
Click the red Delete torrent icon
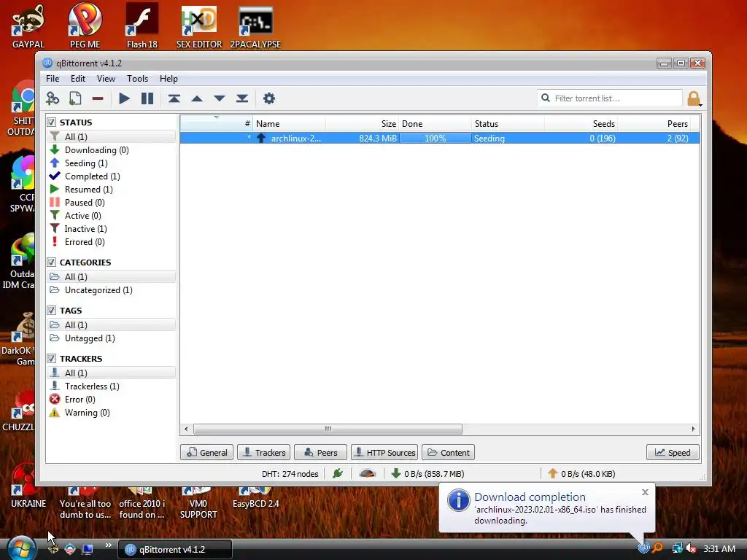point(98,98)
